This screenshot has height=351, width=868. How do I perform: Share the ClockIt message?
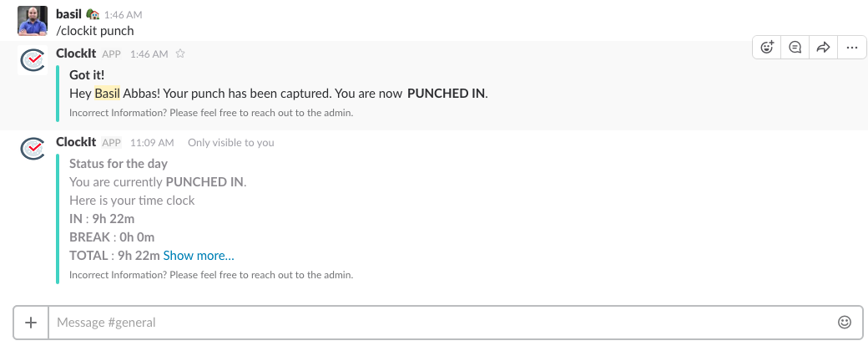point(823,48)
